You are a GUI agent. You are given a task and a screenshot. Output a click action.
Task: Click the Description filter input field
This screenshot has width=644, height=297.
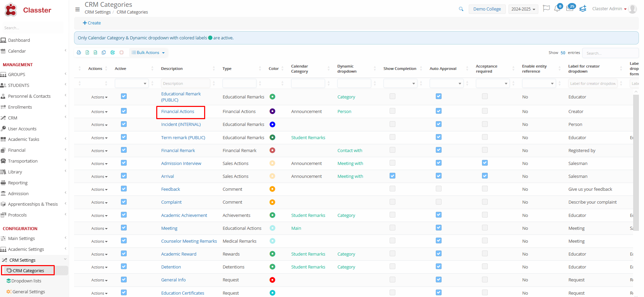[x=185, y=83]
